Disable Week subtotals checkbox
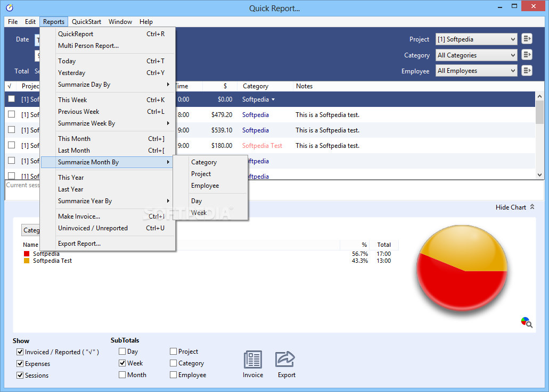This screenshot has width=549, height=392. tap(122, 363)
